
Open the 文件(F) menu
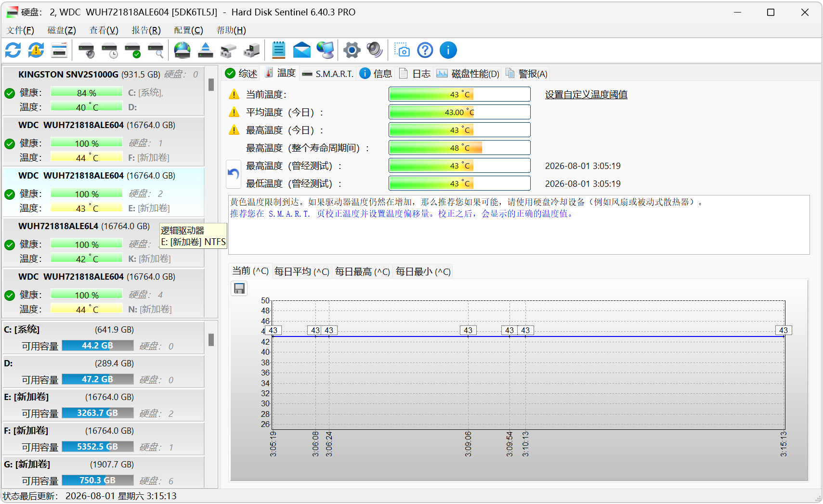click(x=20, y=30)
